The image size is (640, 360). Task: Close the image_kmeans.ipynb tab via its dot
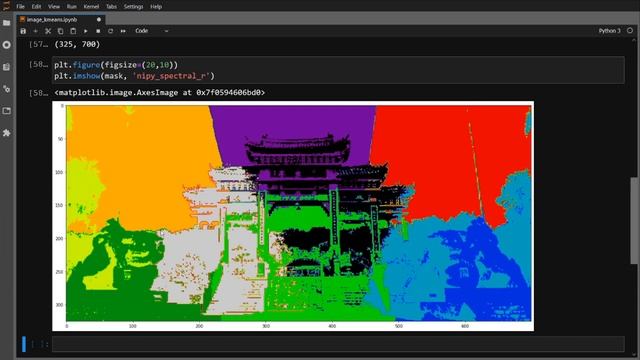99,20
